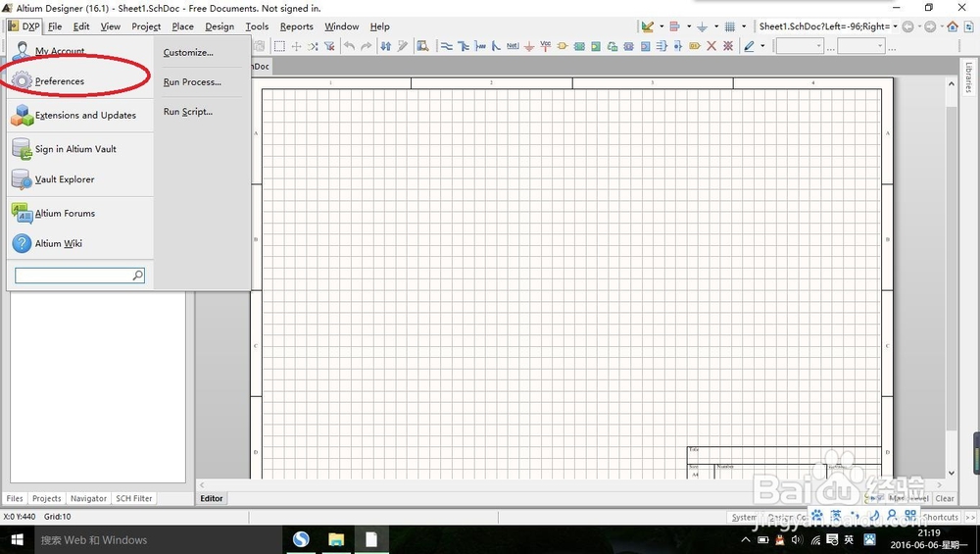Screen dimensions: 980x554
Task: Place a No ERC red cross marker
Action: [711, 46]
